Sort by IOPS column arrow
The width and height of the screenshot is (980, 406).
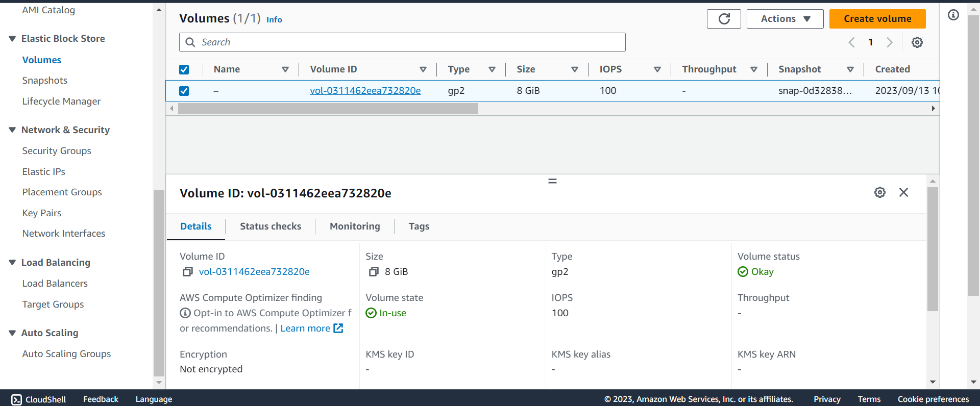(x=657, y=69)
